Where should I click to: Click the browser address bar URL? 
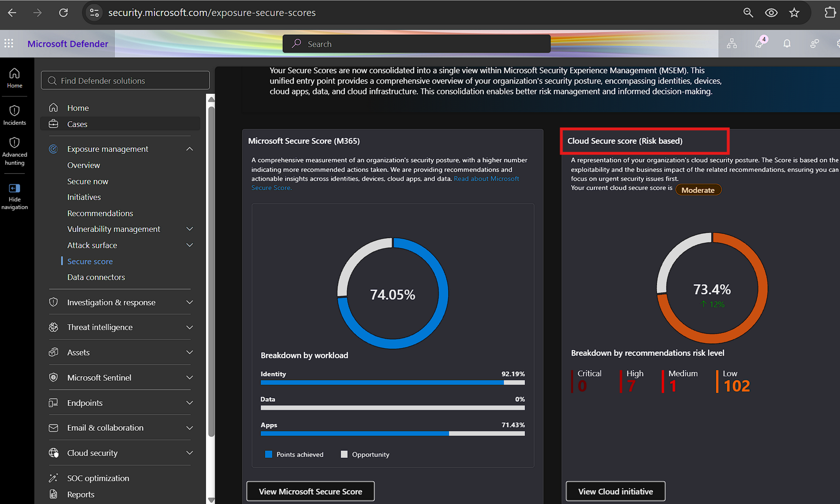pyautogui.click(x=212, y=13)
